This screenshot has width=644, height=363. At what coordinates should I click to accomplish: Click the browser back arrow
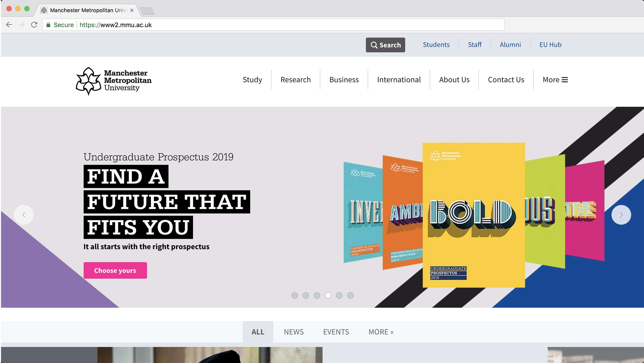point(9,25)
